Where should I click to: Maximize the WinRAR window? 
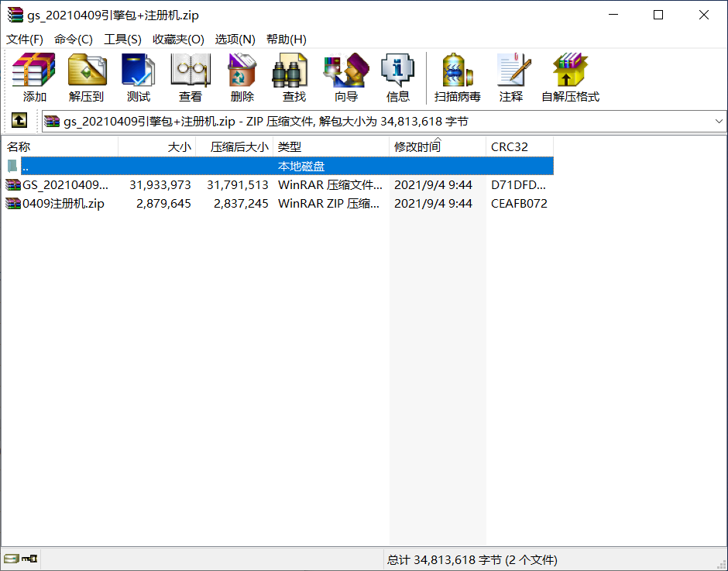coord(658,15)
